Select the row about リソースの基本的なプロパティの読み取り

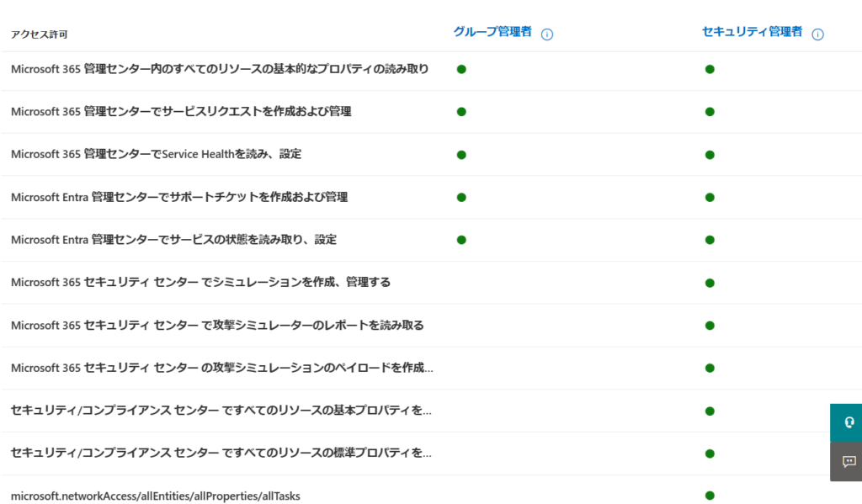click(431, 69)
